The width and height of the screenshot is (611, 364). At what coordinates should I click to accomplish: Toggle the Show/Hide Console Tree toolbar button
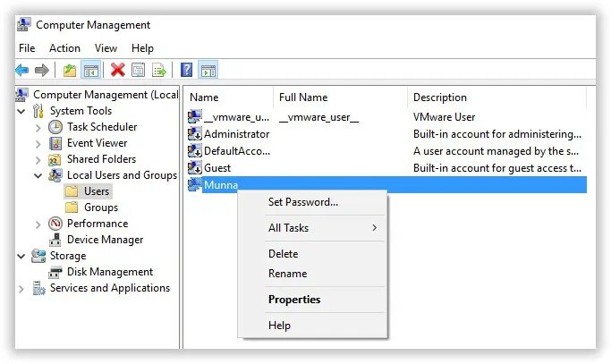90,70
